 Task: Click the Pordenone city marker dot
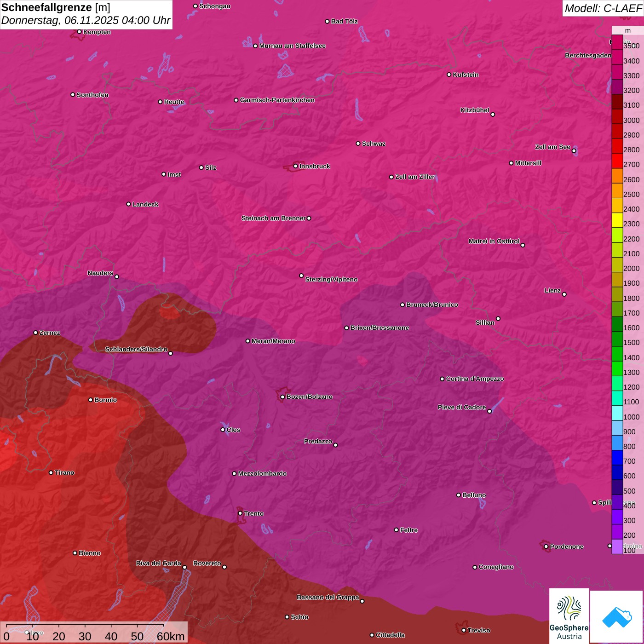(546, 546)
